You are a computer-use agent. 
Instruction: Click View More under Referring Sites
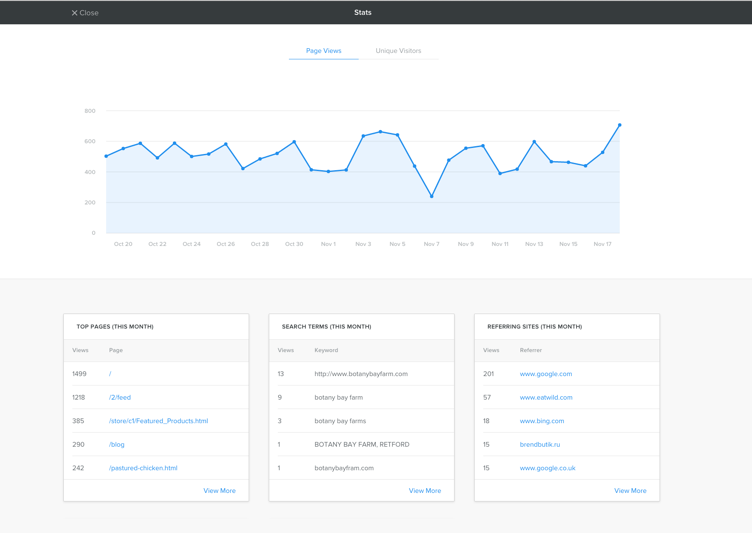tap(630, 491)
